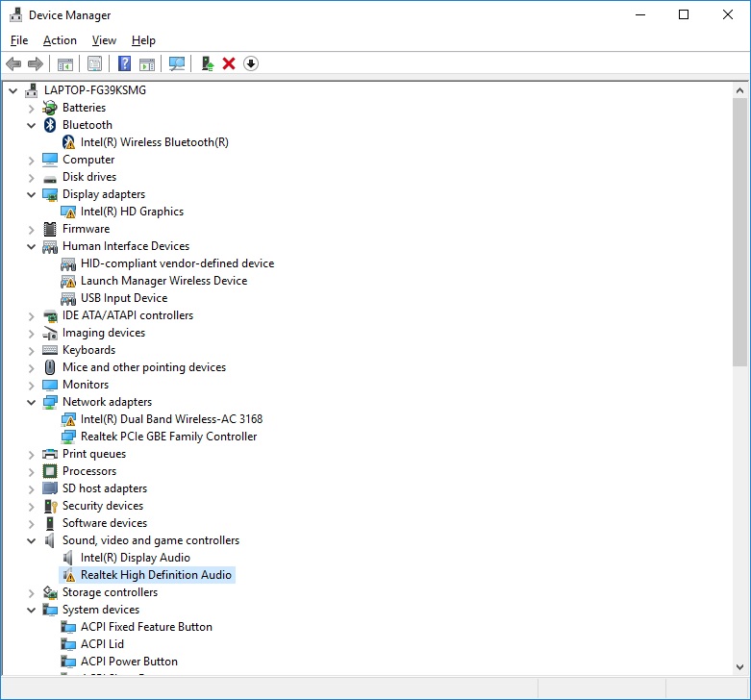Click the Bluetooth category icon
Screen dimensions: 751x700
tap(50, 125)
